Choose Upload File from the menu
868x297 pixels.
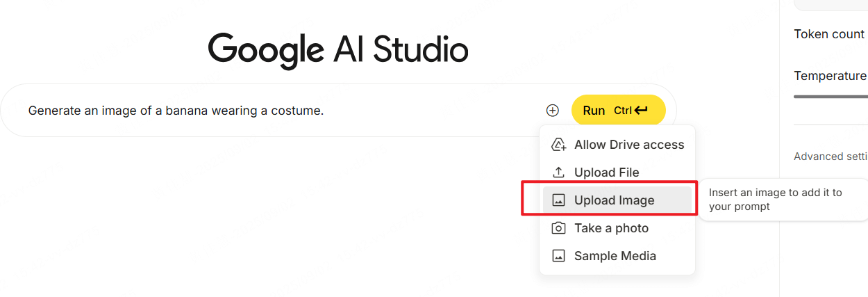pyautogui.click(x=617, y=172)
